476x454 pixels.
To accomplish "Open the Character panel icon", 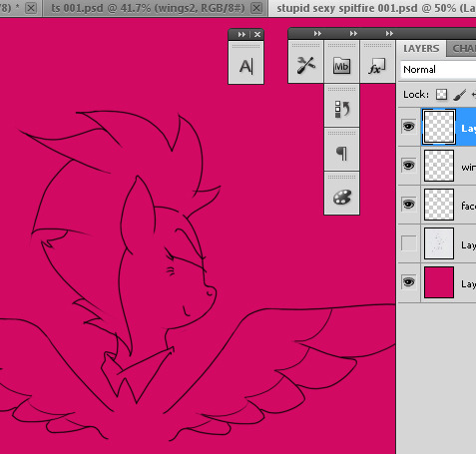I will click(x=246, y=66).
